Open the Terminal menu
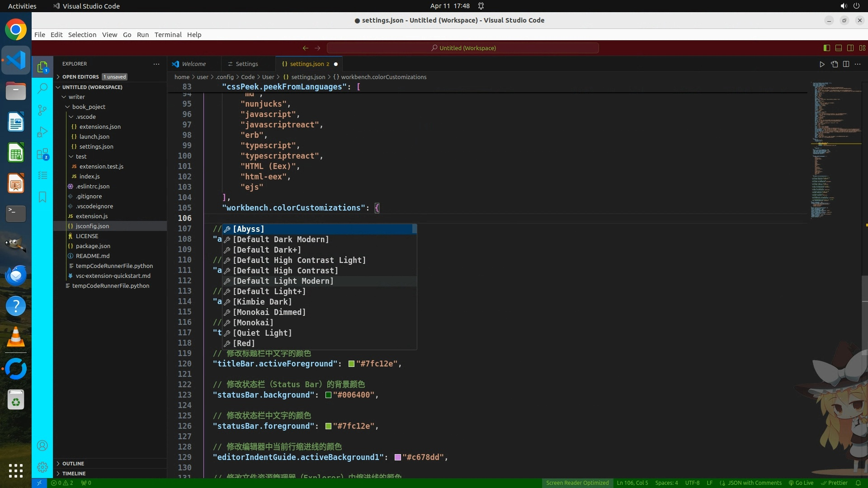 coord(168,35)
